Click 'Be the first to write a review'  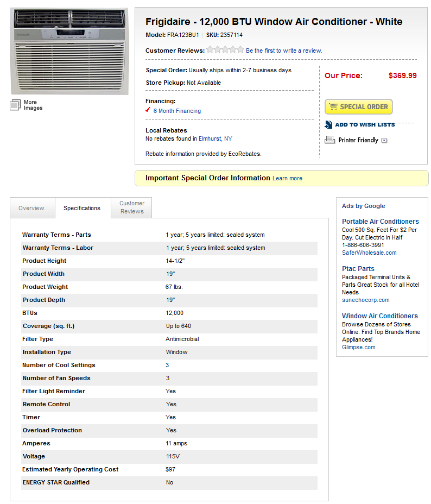[284, 51]
